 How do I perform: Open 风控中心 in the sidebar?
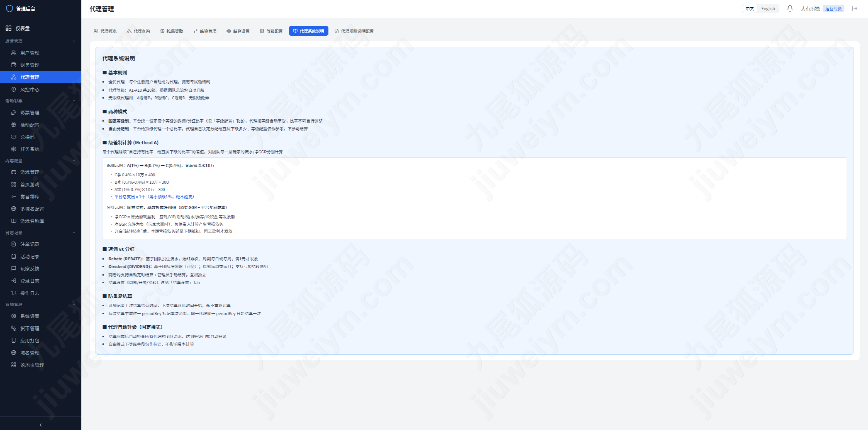point(41,89)
